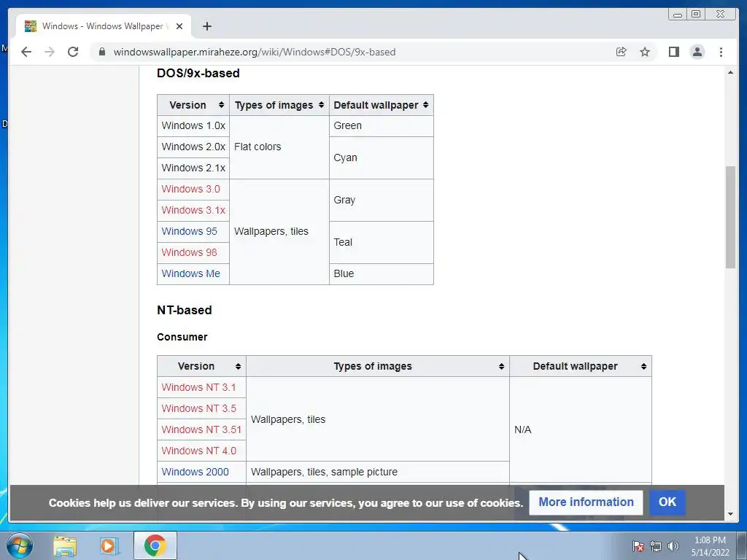Click the forward navigation arrow

tap(49, 52)
